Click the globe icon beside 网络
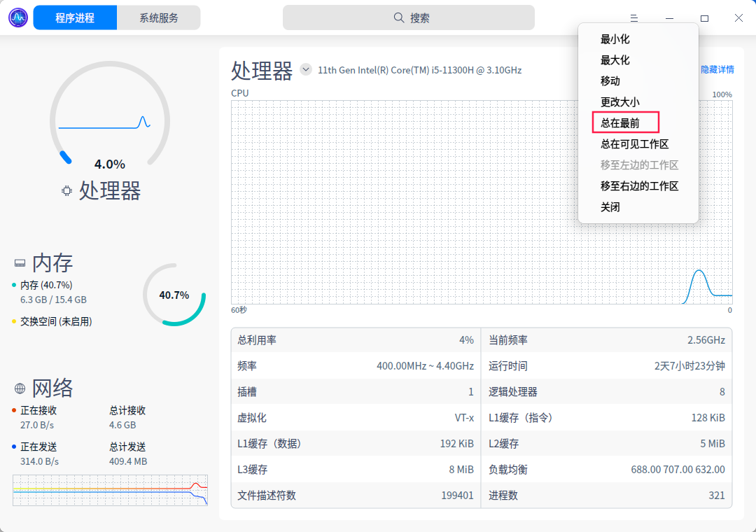This screenshot has height=532, width=756. pyautogui.click(x=20, y=388)
